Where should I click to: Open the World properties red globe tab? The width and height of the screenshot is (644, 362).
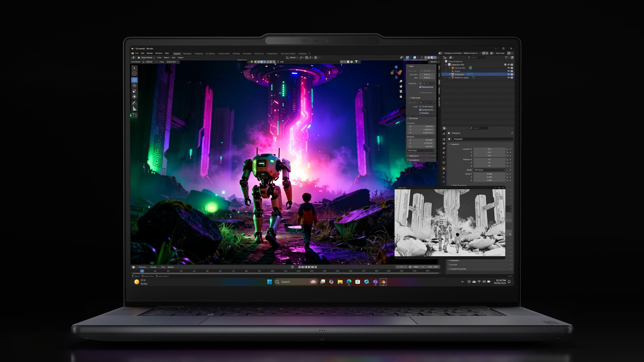444,157
